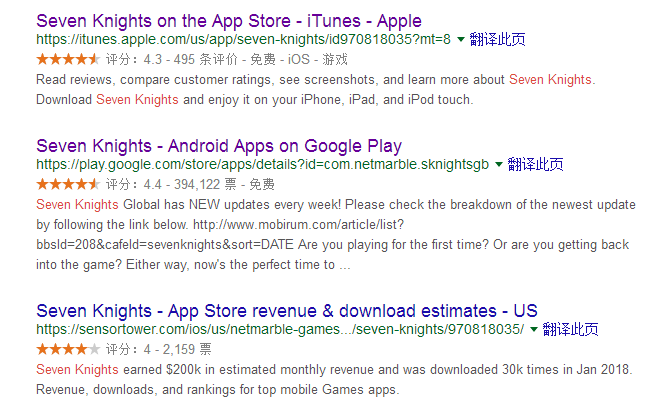Screen dimensions: 660x417
Task: Click the sensortower.com green URL text
Action: [280, 329]
